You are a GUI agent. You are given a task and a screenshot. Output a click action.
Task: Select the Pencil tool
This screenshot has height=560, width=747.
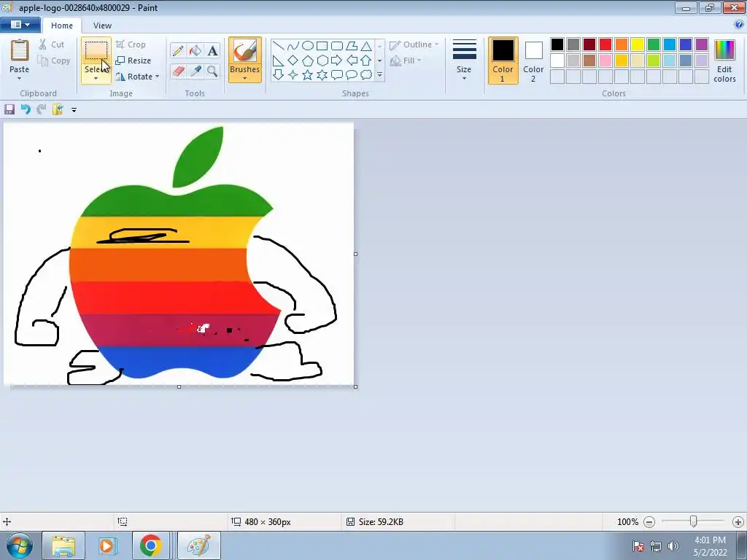point(178,50)
